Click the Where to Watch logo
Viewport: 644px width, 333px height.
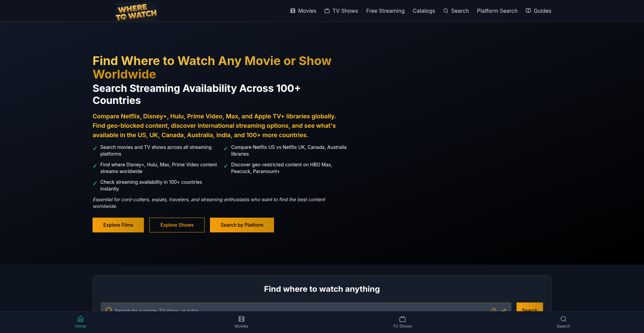136,12
